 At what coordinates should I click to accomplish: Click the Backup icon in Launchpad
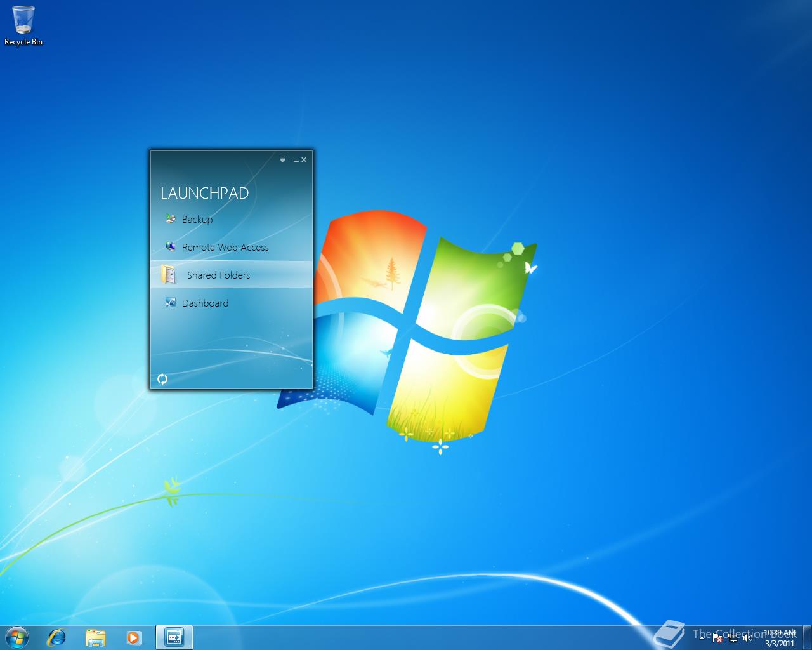point(170,219)
